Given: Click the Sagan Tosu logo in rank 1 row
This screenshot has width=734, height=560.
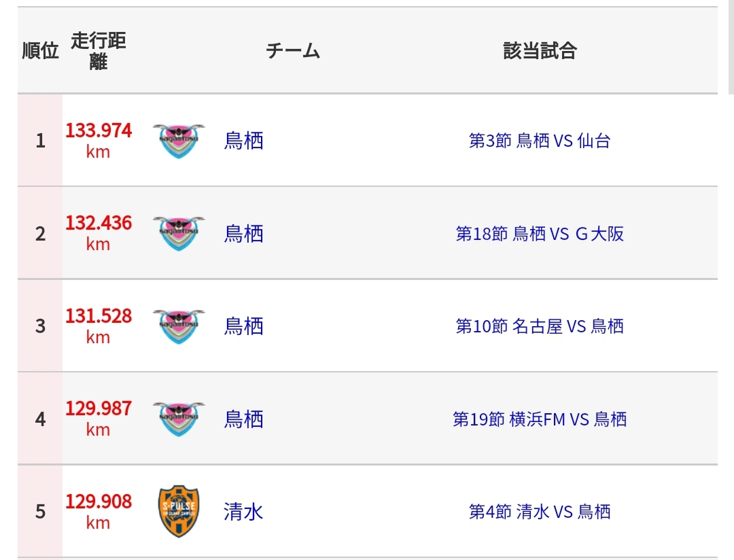Looking at the screenshot, I should (179, 141).
